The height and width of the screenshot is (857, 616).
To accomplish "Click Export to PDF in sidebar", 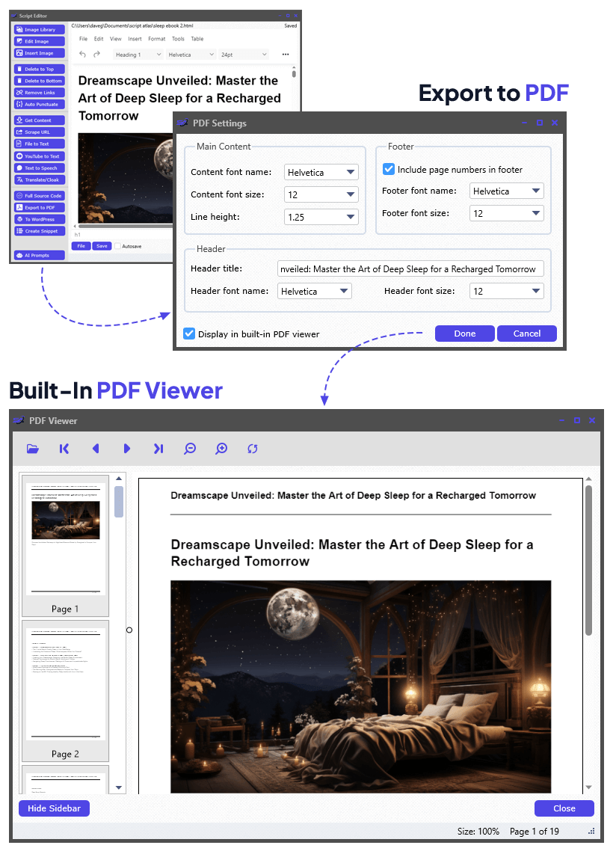I will 40,208.
